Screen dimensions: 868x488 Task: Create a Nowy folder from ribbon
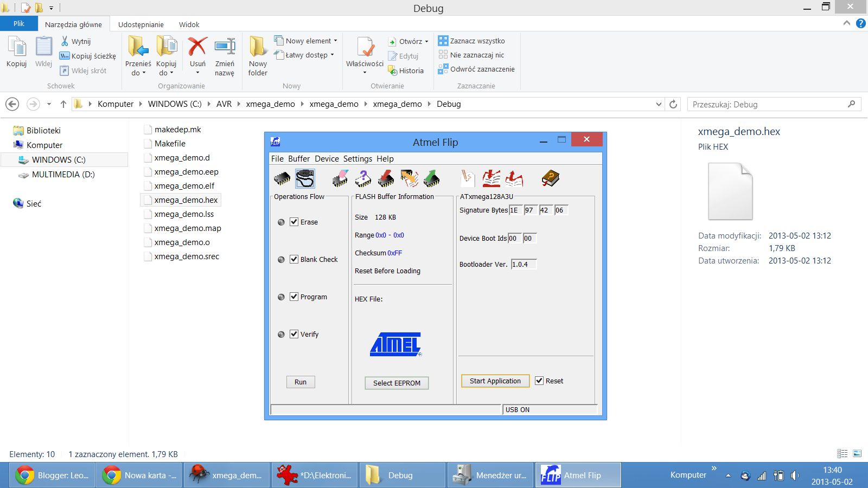258,56
